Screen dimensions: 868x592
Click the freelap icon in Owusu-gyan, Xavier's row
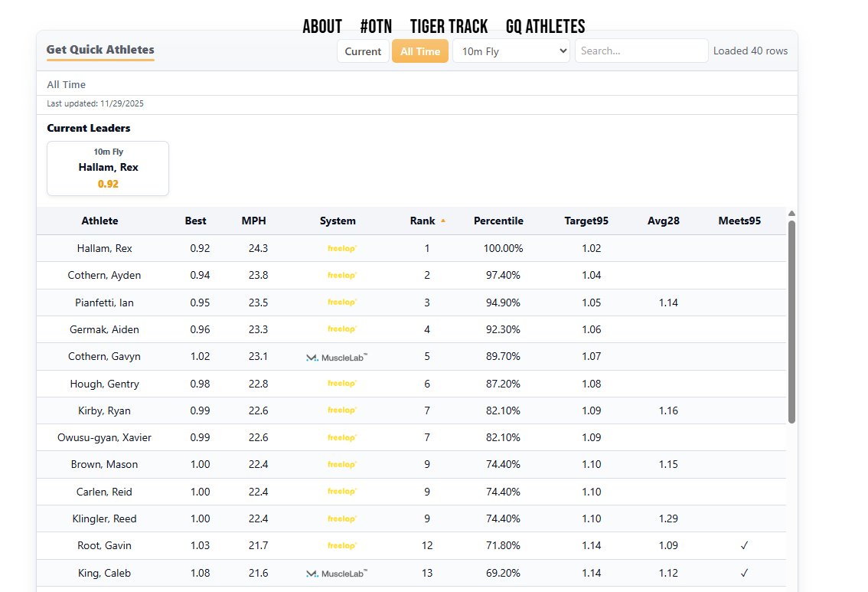click(339, 437)
